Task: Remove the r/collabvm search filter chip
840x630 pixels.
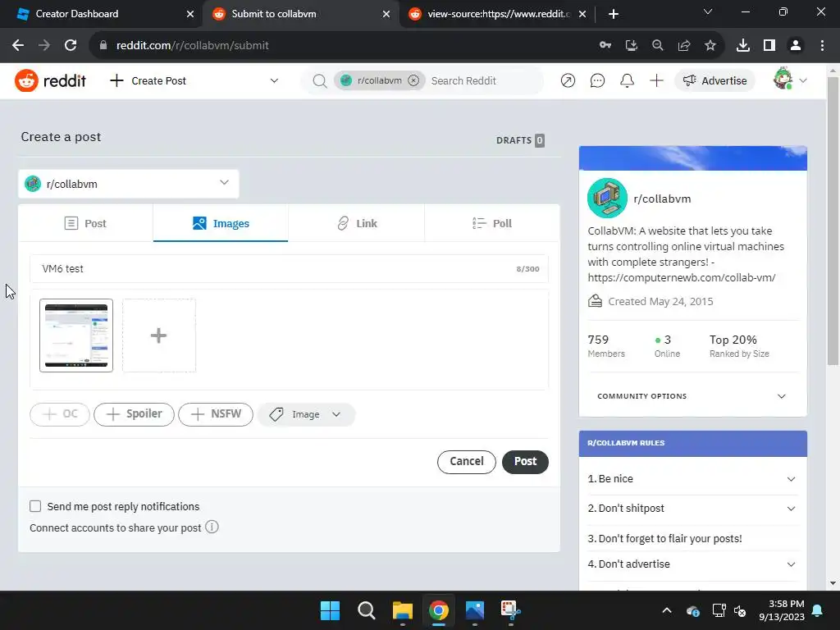Action: tap(413, 80)
